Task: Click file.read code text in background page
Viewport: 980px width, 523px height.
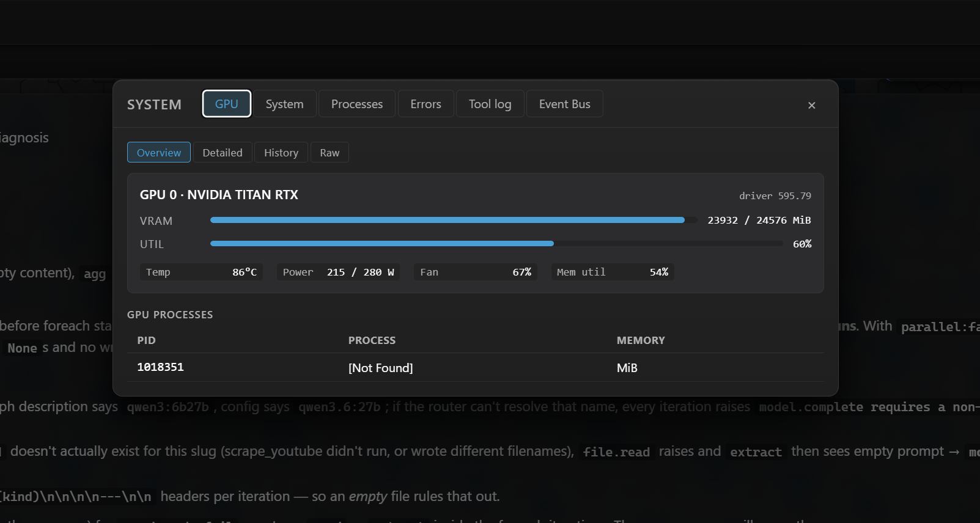Action: pyautogui.click(x=616, y=452)
